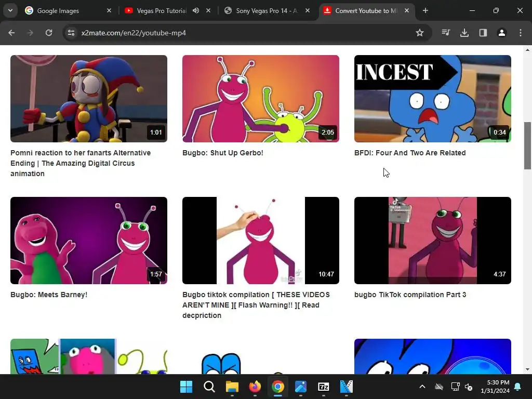Open the BFDI Four And Two thumbnail
532x399 pixels.
coord(433,99)
